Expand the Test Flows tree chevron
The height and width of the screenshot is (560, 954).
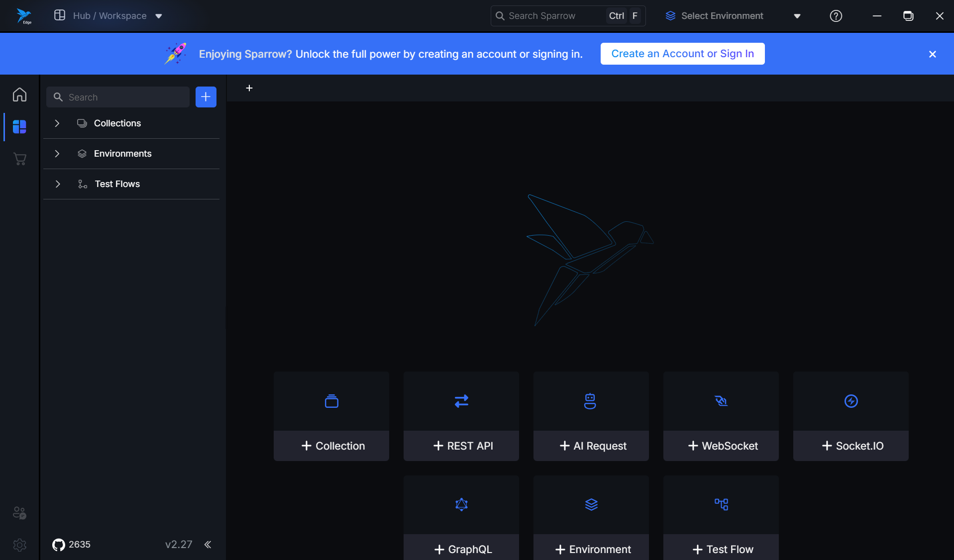coord(58,184)
